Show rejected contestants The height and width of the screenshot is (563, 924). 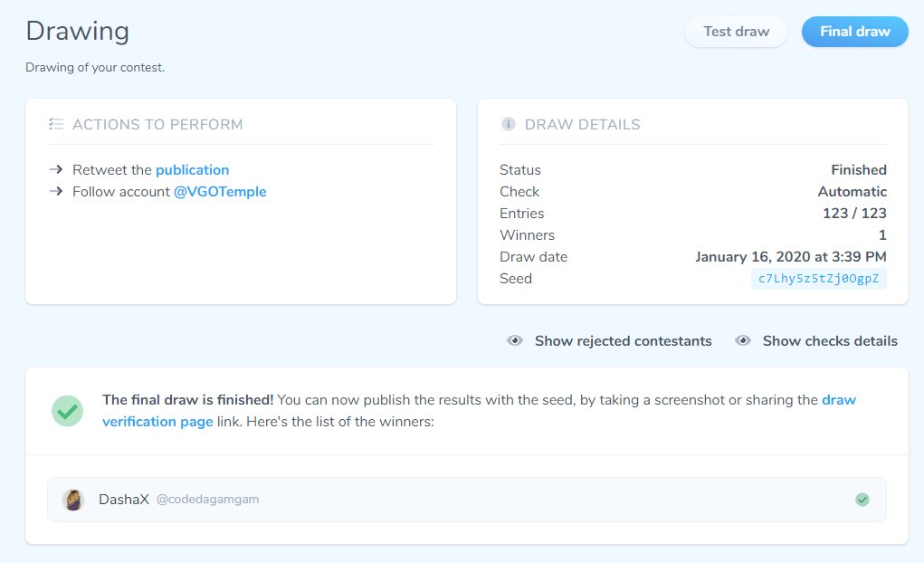click(623, 340)
